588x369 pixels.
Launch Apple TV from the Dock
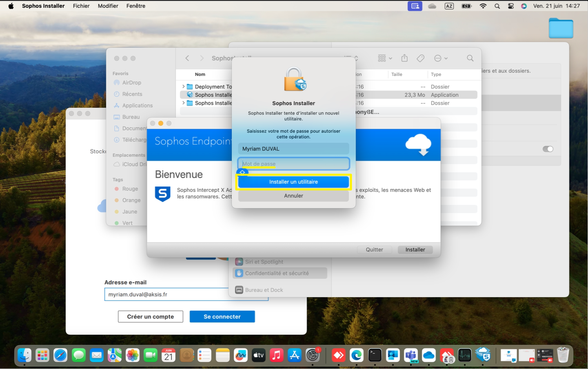tap(259, 356)
